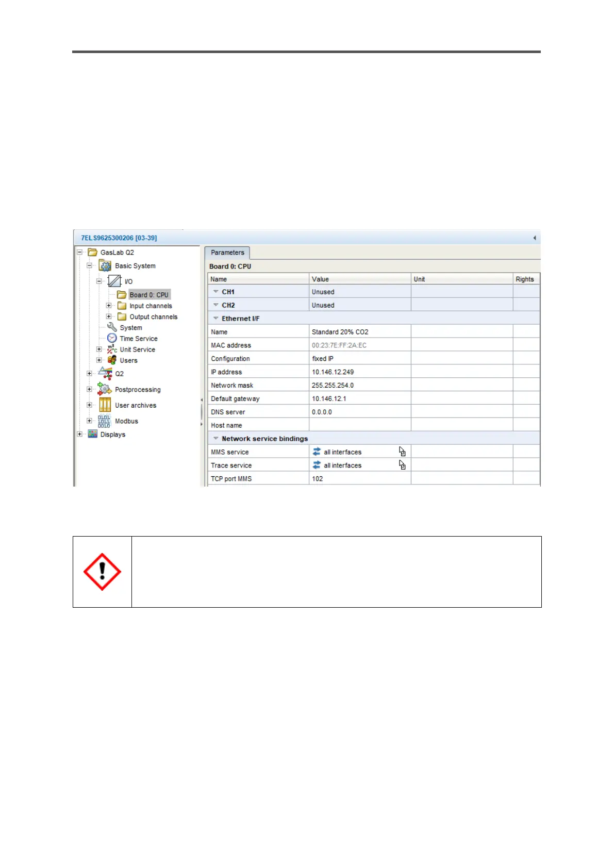Select Board 0: CPU in tree
This screenshot has width=614, height=868.
149,295
